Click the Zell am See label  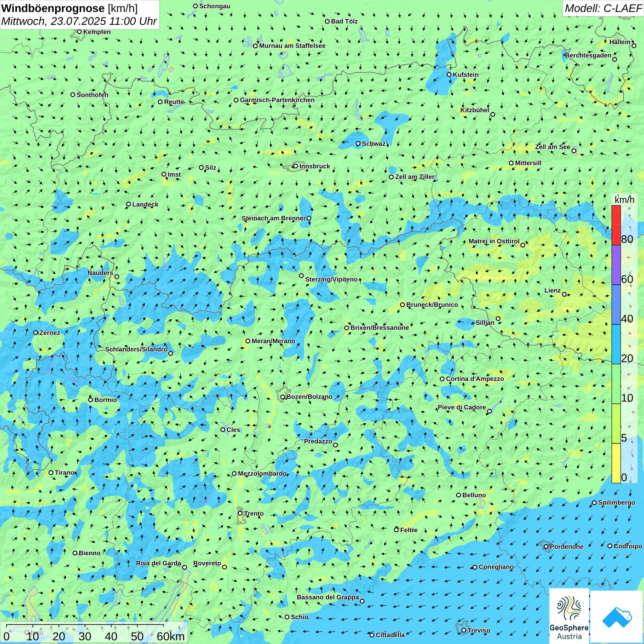(x=552, y=147)
